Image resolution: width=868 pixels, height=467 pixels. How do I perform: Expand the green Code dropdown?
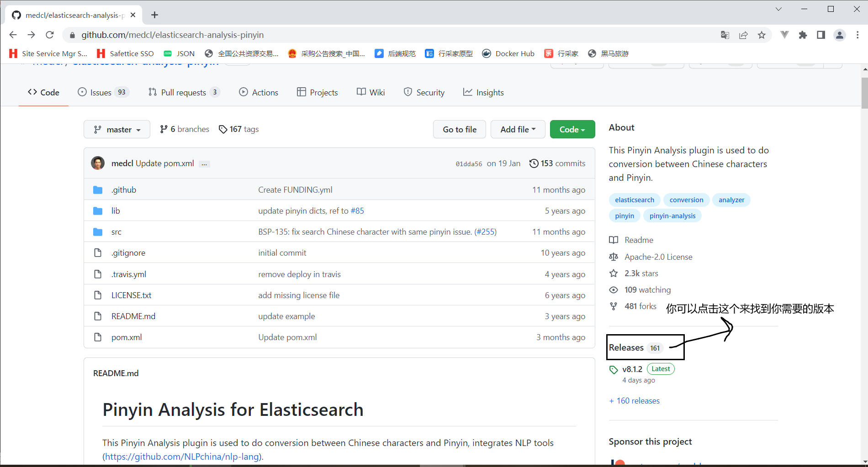[x=572, y=129]
